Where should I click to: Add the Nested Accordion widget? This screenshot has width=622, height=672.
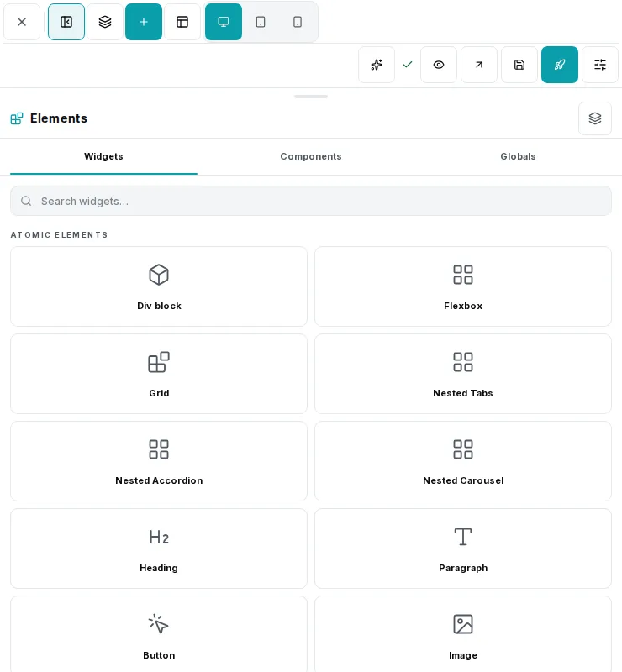(159, 461)
